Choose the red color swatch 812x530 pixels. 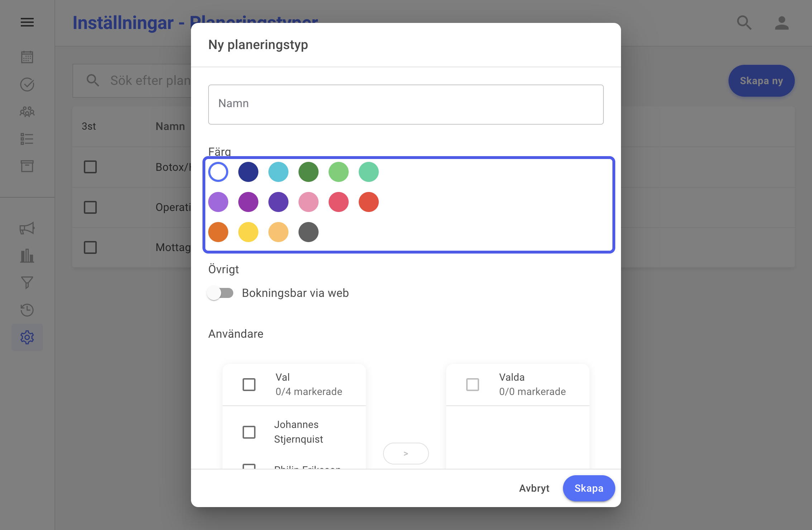coord(369,202)
